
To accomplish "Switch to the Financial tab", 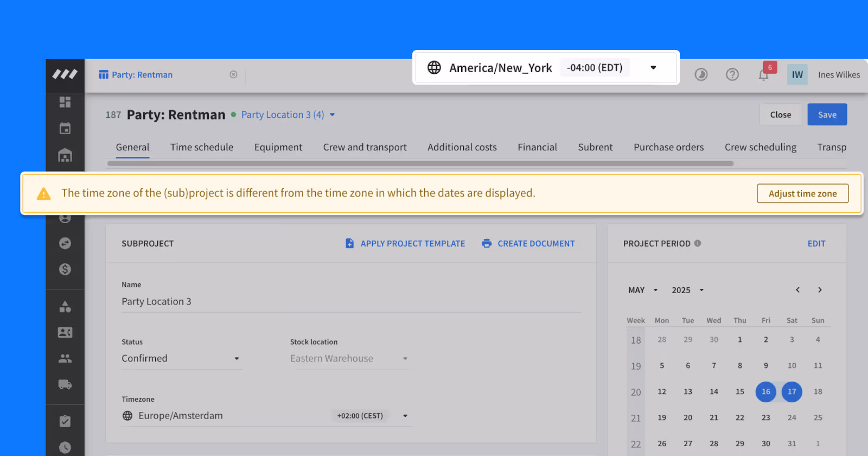I will click(537, 147).
